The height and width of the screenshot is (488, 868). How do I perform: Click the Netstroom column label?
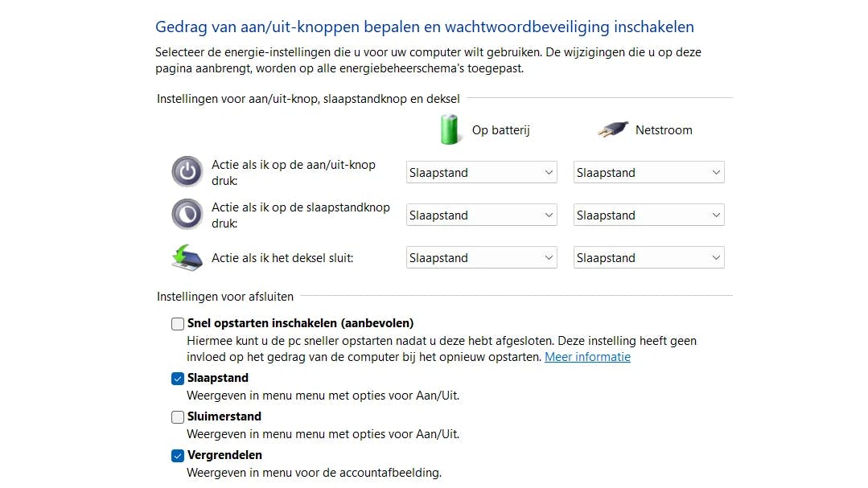click(664, 130)
